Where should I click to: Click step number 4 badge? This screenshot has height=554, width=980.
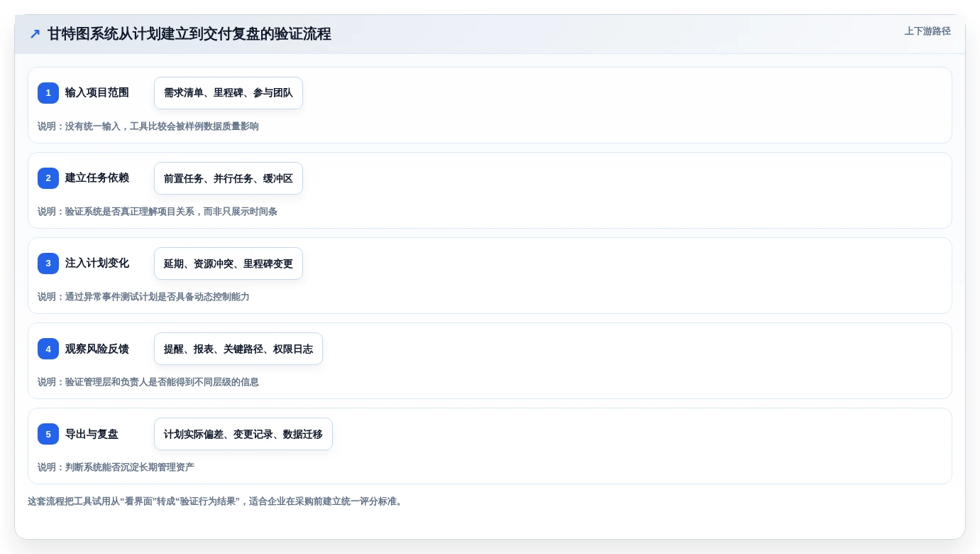[48, 349]
